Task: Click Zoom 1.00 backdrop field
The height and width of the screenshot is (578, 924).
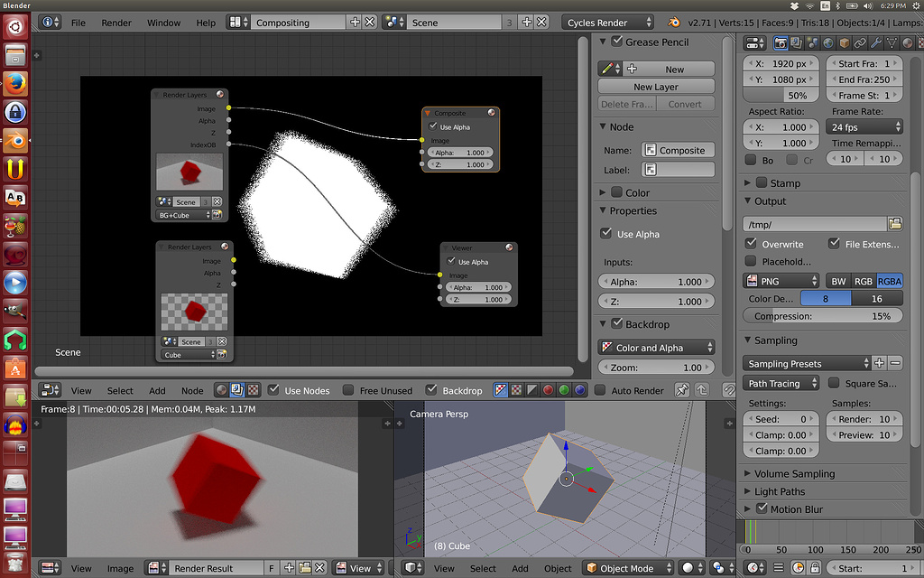Action: tap(657, 368)
